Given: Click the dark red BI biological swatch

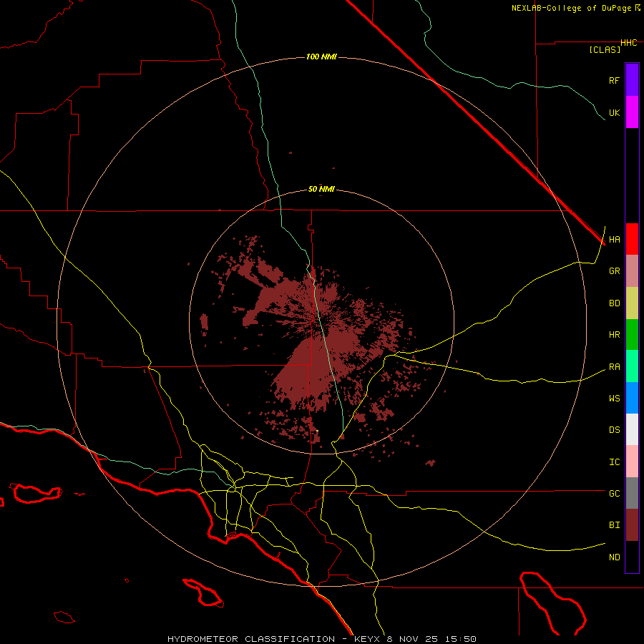Looking at the screenshot, I should pos(632,525).
